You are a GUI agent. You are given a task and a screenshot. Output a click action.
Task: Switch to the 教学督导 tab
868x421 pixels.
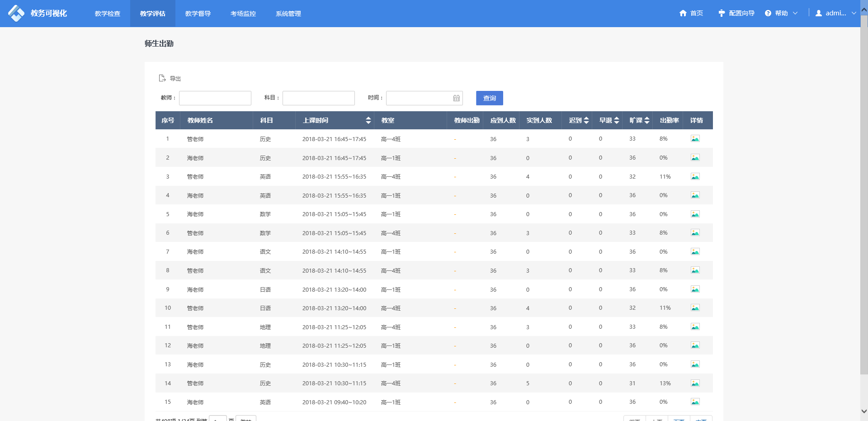coord(198,14)
